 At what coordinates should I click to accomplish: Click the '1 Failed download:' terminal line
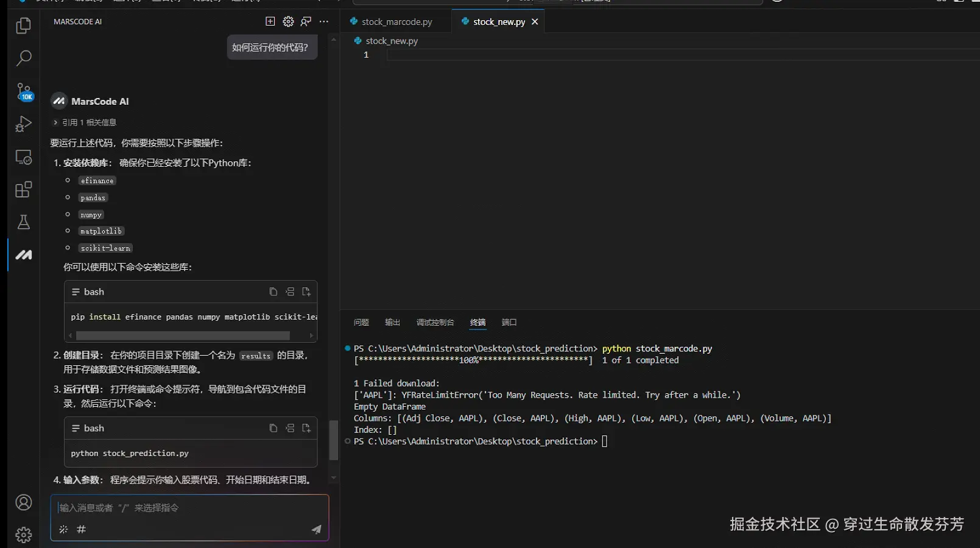tap(397, 384)
